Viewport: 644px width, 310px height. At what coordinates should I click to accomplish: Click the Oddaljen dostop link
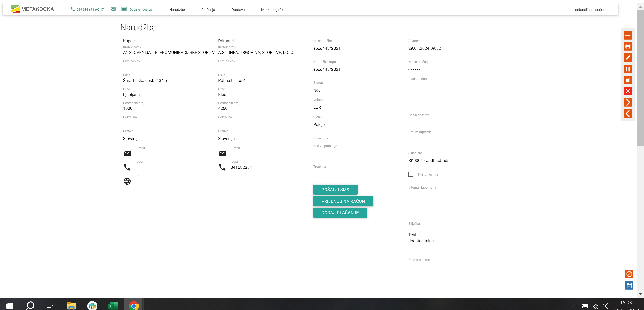140,10
